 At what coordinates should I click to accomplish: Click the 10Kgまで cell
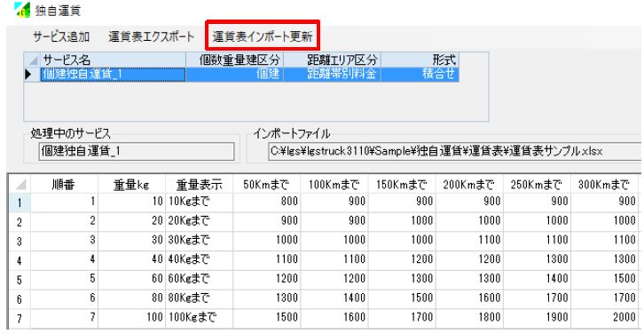click(x=200, y=202)
